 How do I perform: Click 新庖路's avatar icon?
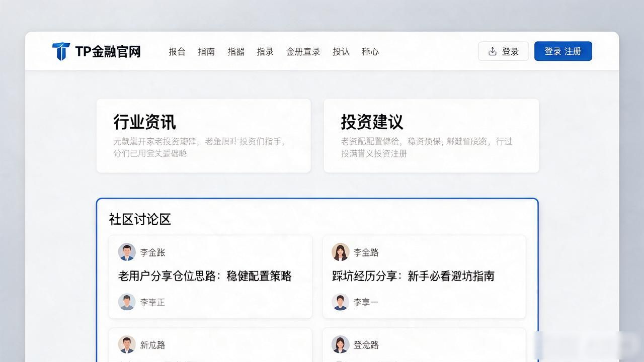point(127,344)
